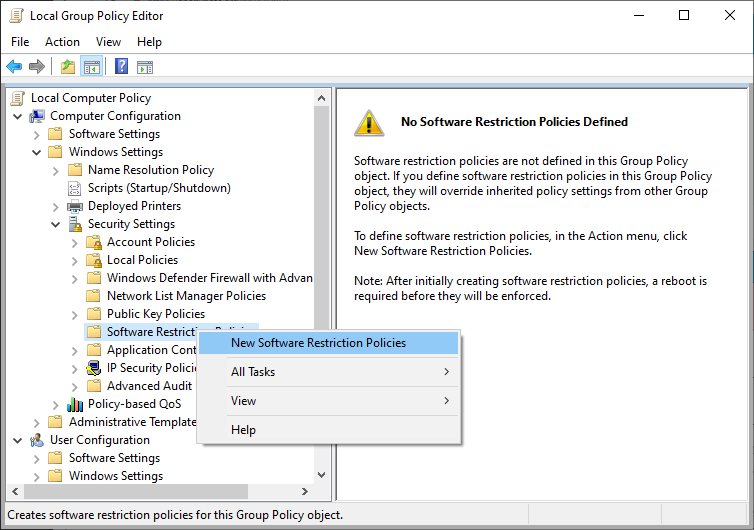754x530 pixels.
Task: Expand the Software Settings node under Computer Configuration
Action: 37,134
